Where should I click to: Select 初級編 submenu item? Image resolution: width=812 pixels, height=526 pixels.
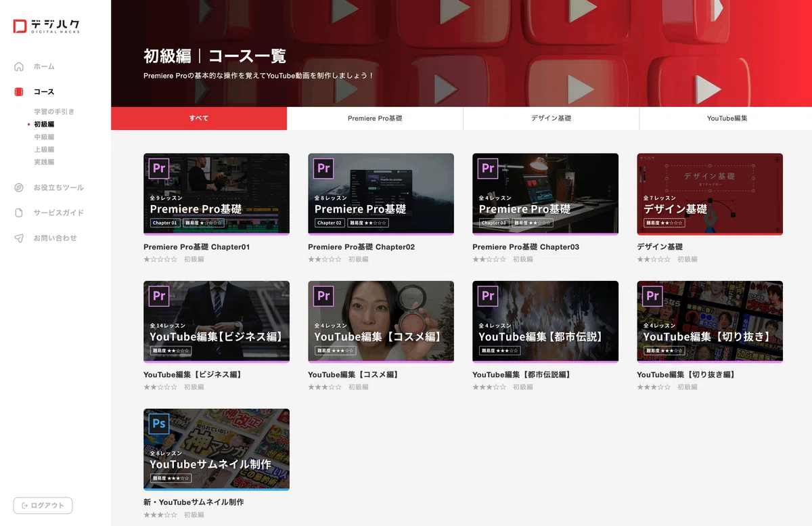(44, 125)
